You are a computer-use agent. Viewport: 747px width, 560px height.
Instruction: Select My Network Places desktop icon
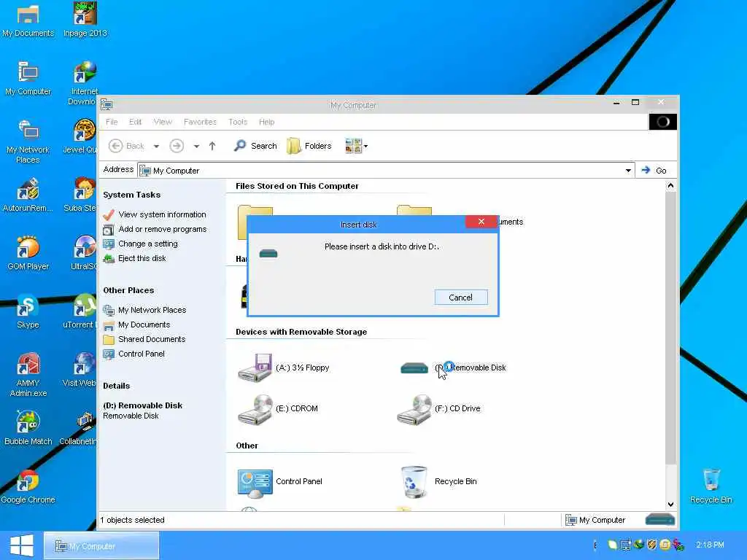tap(28, 141)
